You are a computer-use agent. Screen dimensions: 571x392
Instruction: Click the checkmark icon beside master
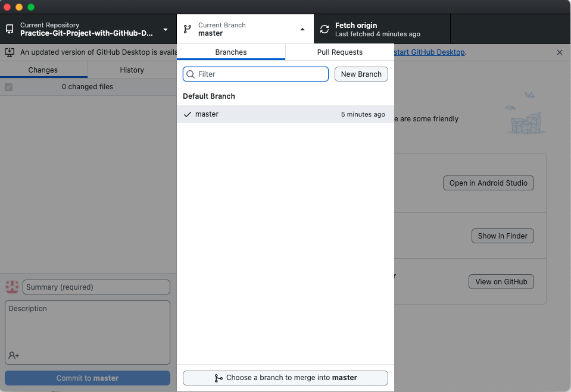(188, 114)
